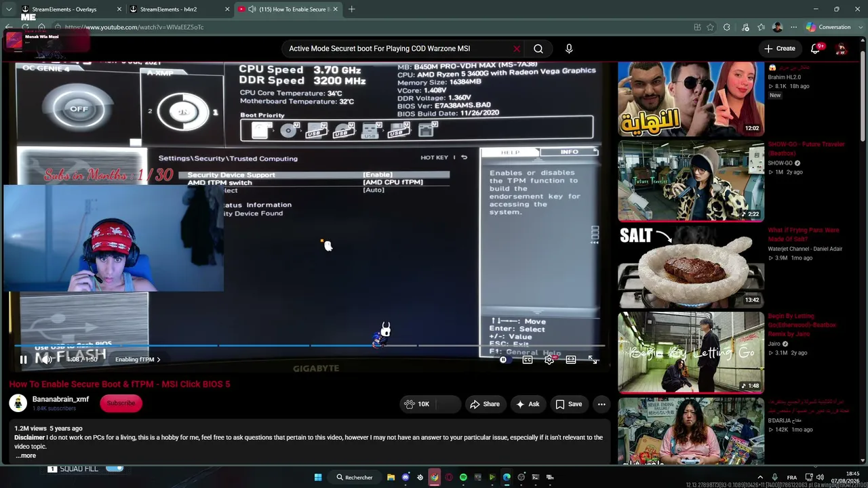Open the OBS Studio taskbar icon
The image size is (868, 488).
pos(521,477)
